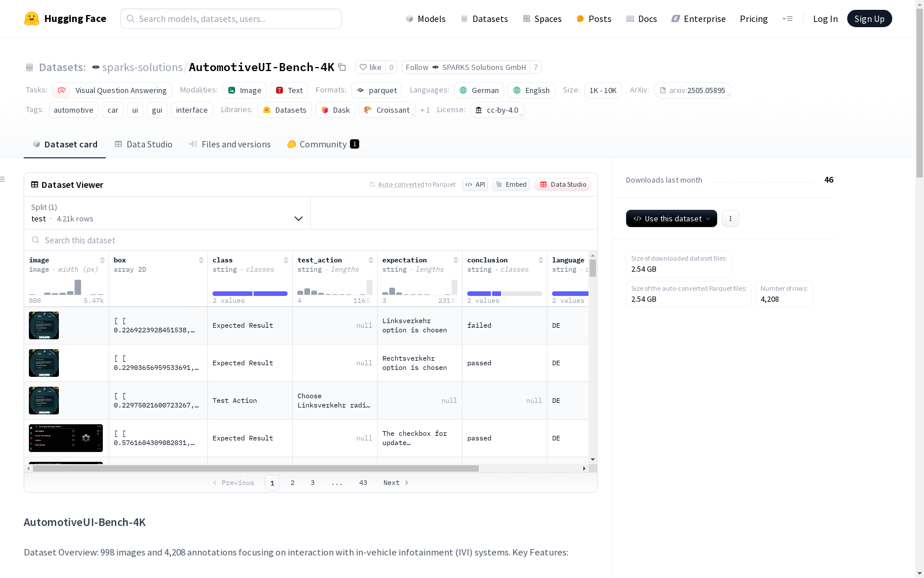Open the Datasets library tag
The width and height of the screenshot is (924, 578).
[285, 110]
